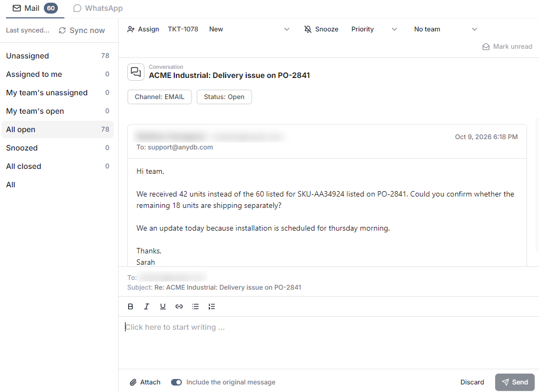Click the Sarah signature line
This screenshot has height=392, width=539.
146,263
